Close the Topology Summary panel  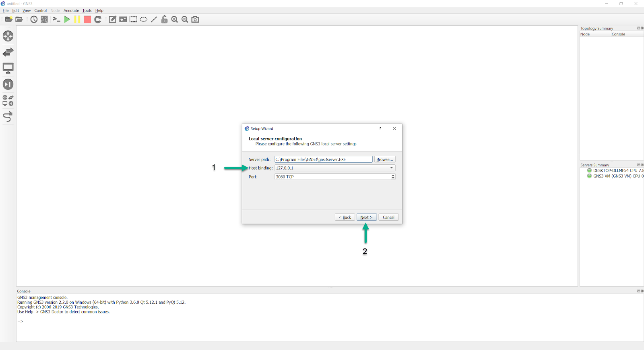pos(642,28)
